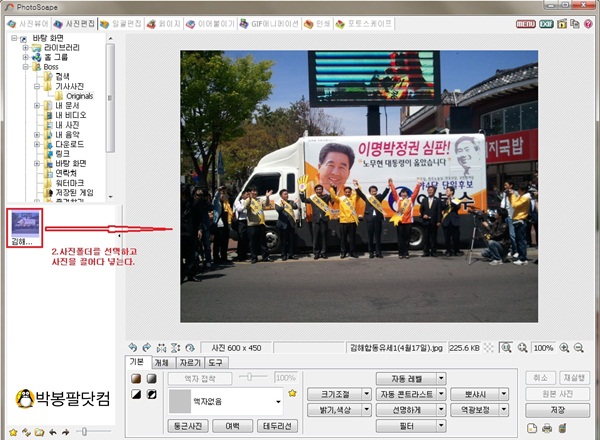Image resolution: width=600 pixels, height=440 pixels.
Task: Click the 둥근사진 round photo button
Action: coord(187,426)
